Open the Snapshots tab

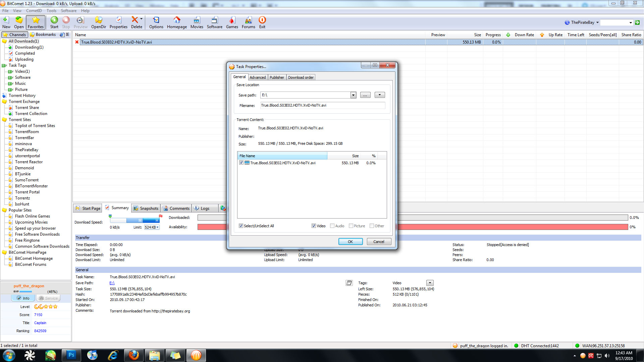[146, 208]
